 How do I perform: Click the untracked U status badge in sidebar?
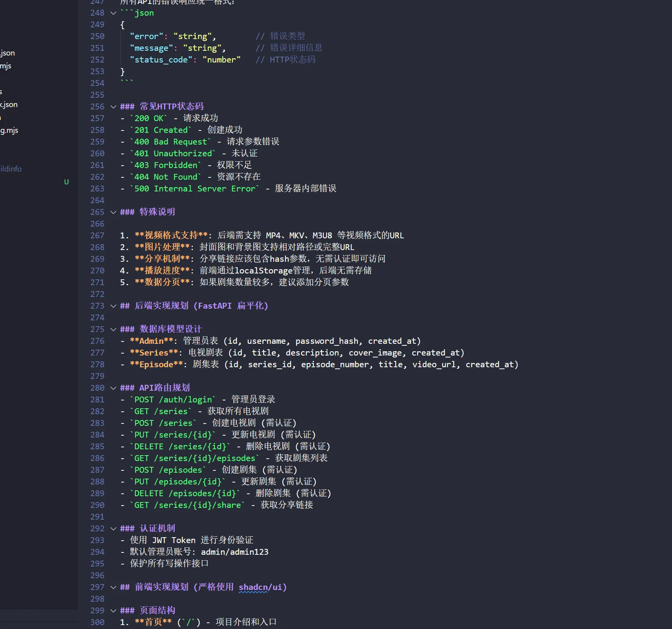pos(66,182)
